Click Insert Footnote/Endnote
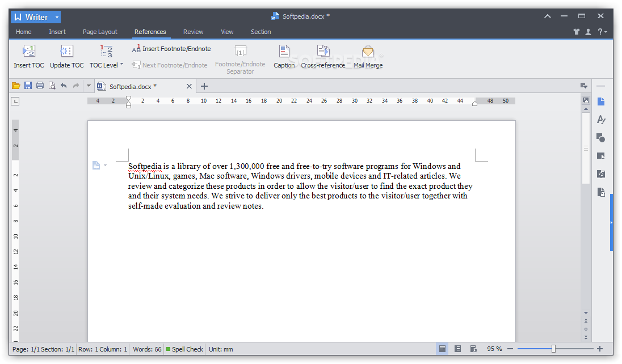This screenshot has width=622, height=364. click(171, 49)
